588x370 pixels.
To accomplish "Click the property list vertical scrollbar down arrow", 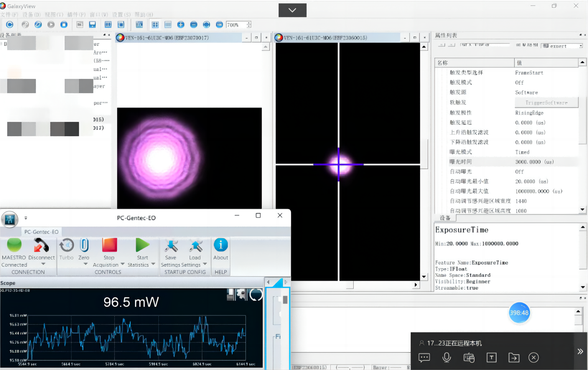I will pos(582,209).
